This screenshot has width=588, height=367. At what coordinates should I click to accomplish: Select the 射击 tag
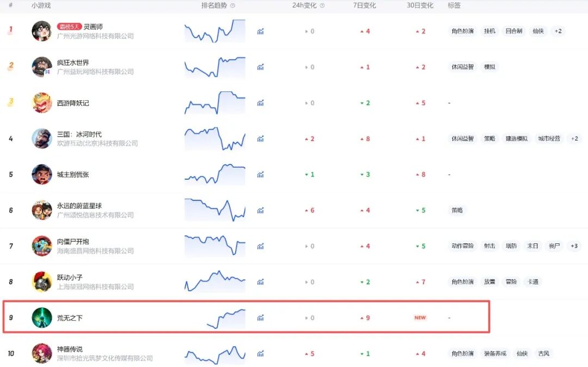pyautogui.click(x=489, y=246)
